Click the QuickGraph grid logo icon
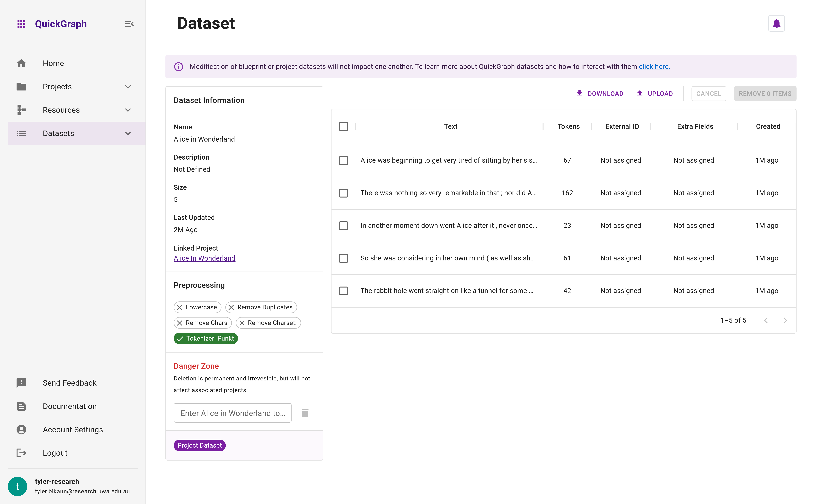The image size is (816, 504). (21, 24)
